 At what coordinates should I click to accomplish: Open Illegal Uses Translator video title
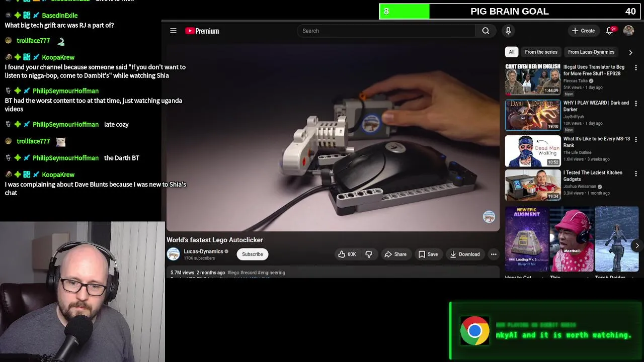[594, 70]
